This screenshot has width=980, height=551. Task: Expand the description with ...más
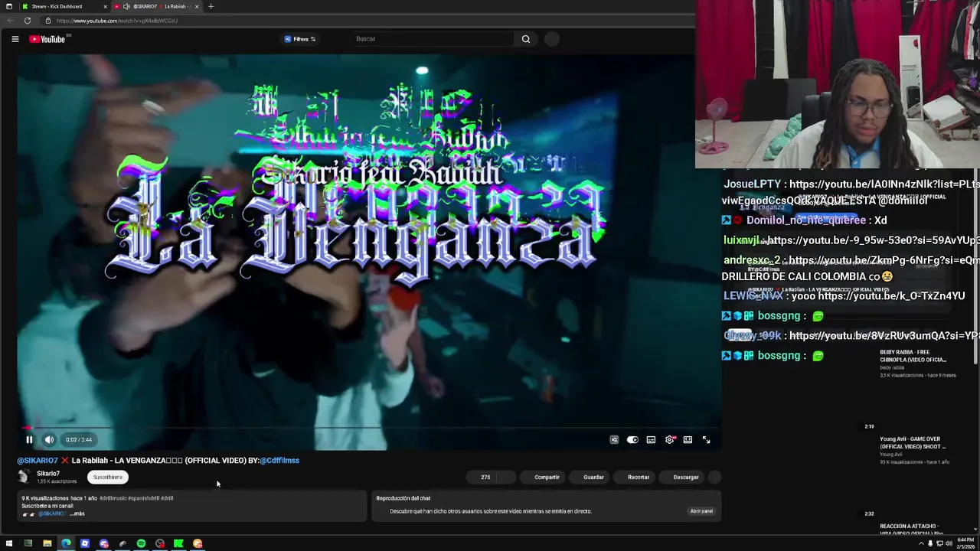click(77, 514)
